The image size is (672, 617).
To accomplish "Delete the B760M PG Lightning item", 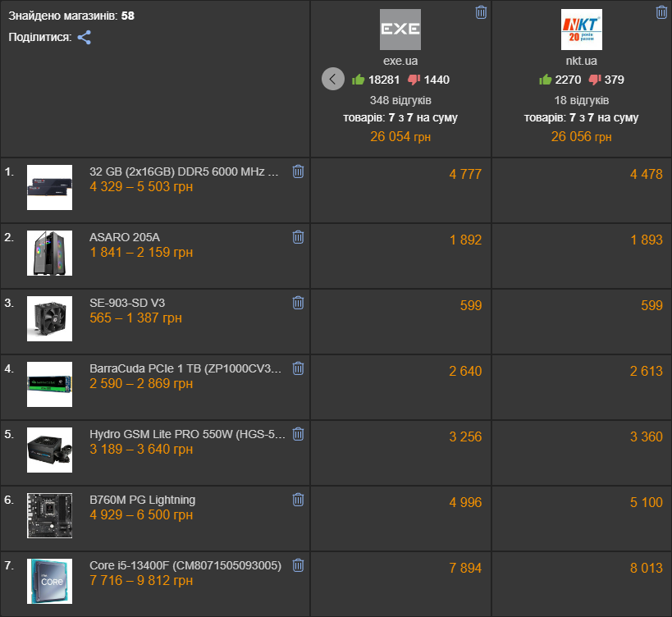I will [298, 500].
